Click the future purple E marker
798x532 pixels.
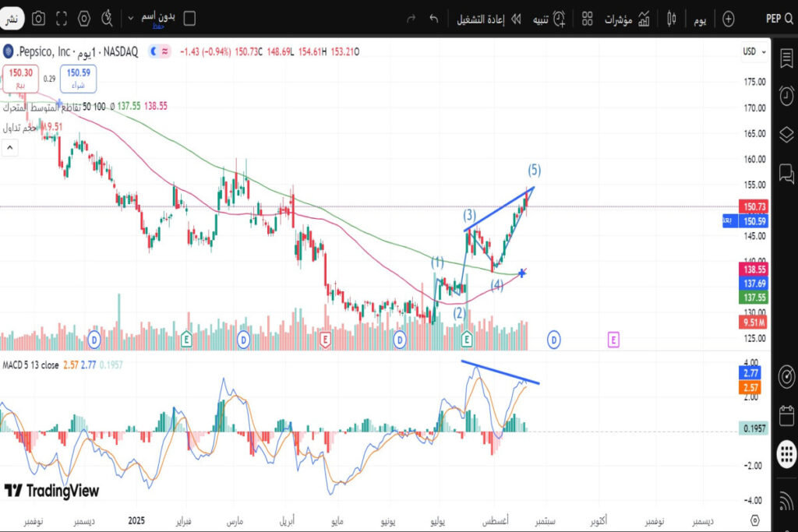(613, 340)
